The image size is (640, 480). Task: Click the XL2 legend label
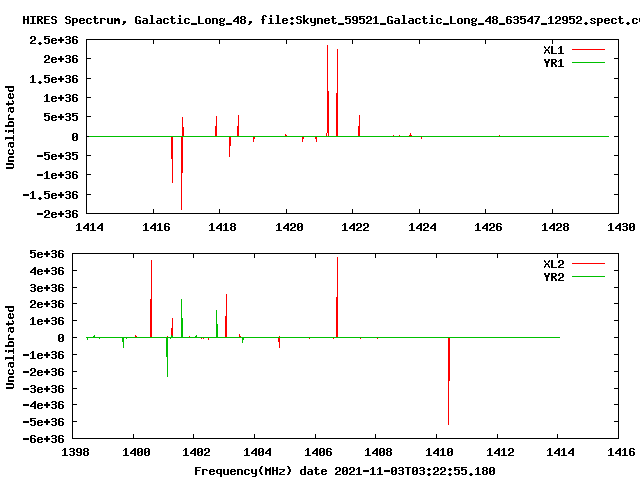tap(553, 264)
